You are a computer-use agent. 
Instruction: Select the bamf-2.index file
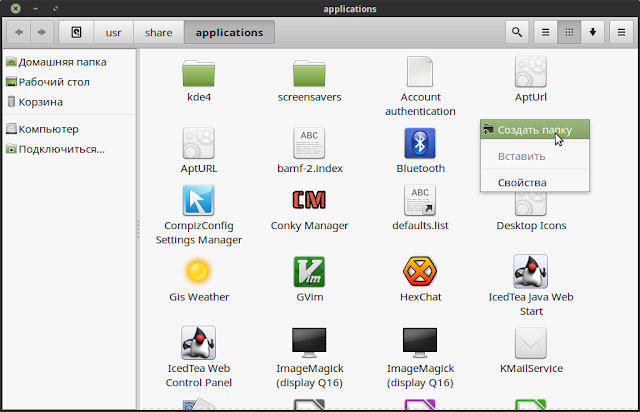point(309,151)
